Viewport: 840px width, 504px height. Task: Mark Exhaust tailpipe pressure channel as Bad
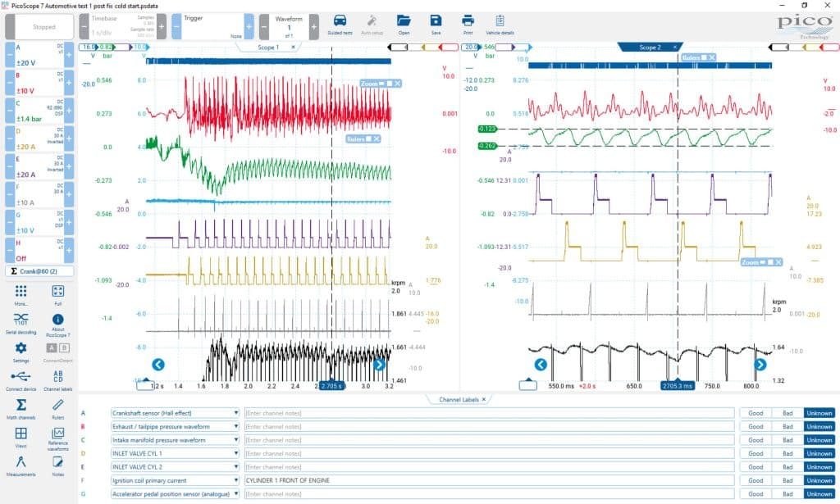pyautogui.click(x=787, y=426)
